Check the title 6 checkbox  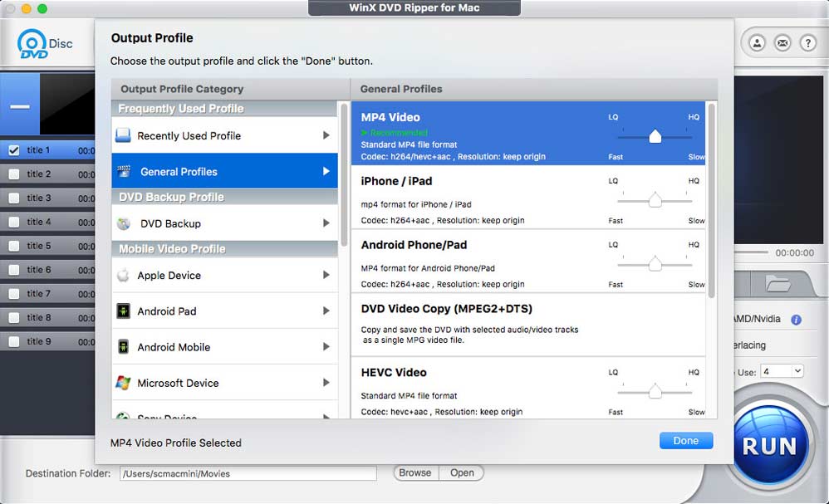(x=14, y=270)
